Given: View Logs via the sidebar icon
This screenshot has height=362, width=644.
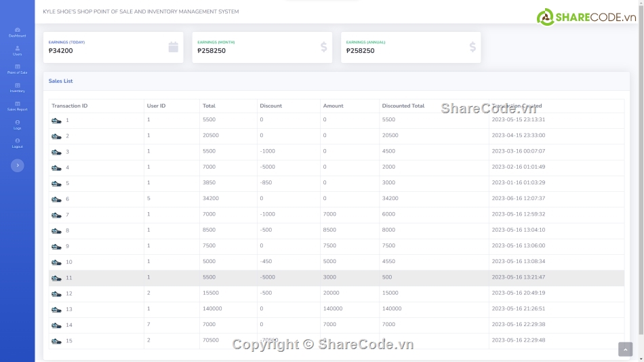Looking at the screenshot, I should pos(17,123).
